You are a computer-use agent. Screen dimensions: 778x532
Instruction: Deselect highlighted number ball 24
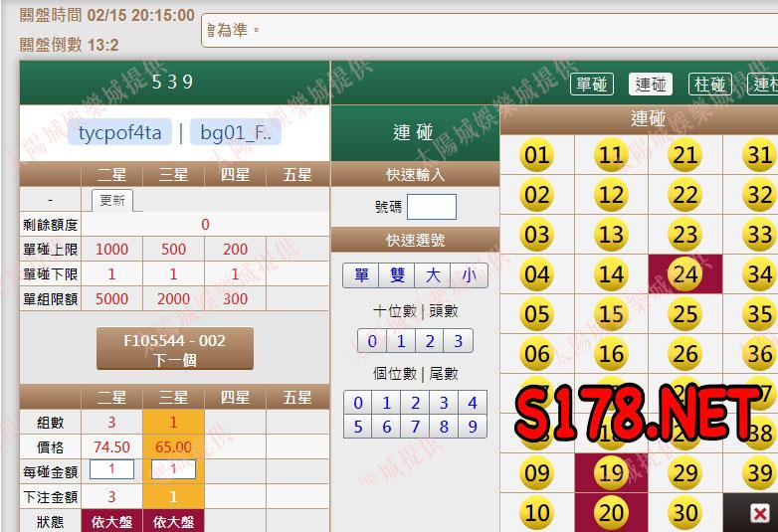[685, 274]
